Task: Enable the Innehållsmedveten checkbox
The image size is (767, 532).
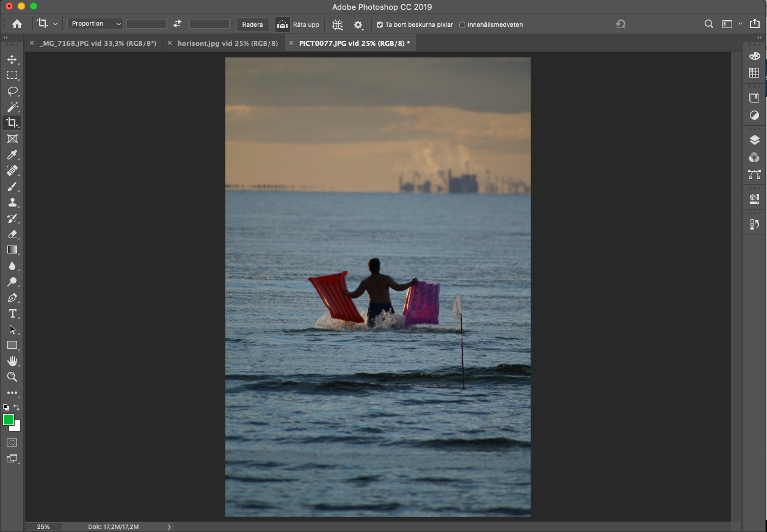Action: [x=462, y=25]
